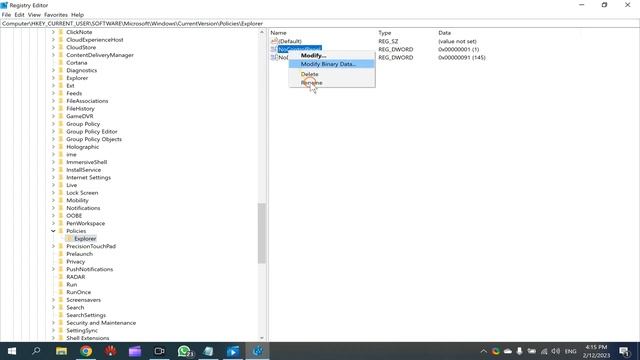Click the 0x00000091 (145) data cell
This screenshot has width=640, height=360.
(462, 58)
